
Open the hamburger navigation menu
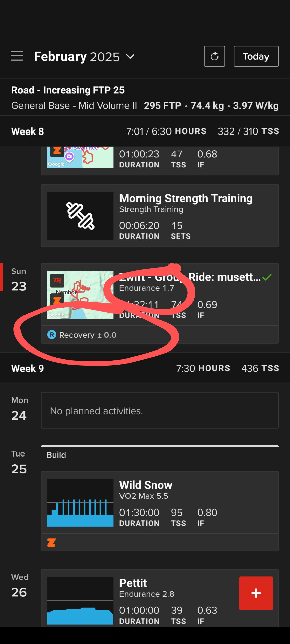[x=17, y=56]
